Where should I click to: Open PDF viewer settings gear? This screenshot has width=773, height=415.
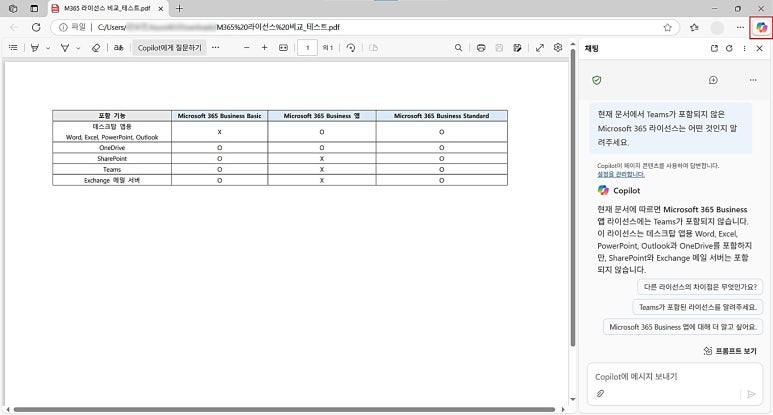[558, 47]
